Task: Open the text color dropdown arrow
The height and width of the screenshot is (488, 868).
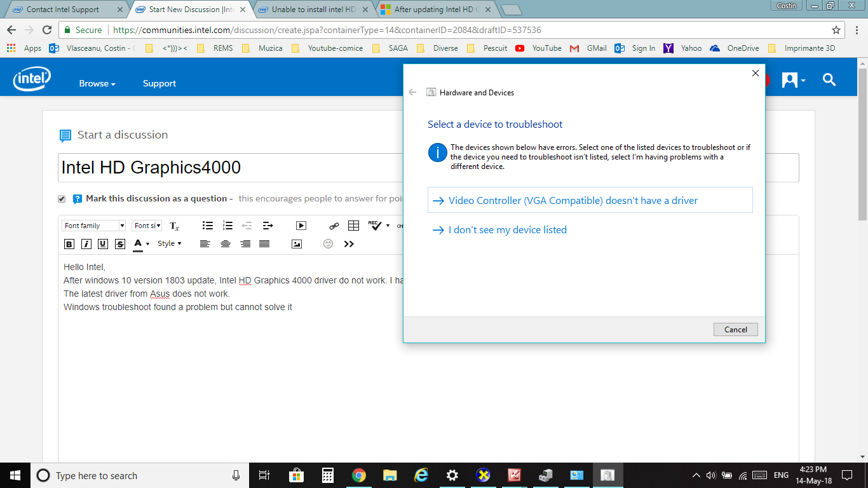Action: (x=148, y=244)
